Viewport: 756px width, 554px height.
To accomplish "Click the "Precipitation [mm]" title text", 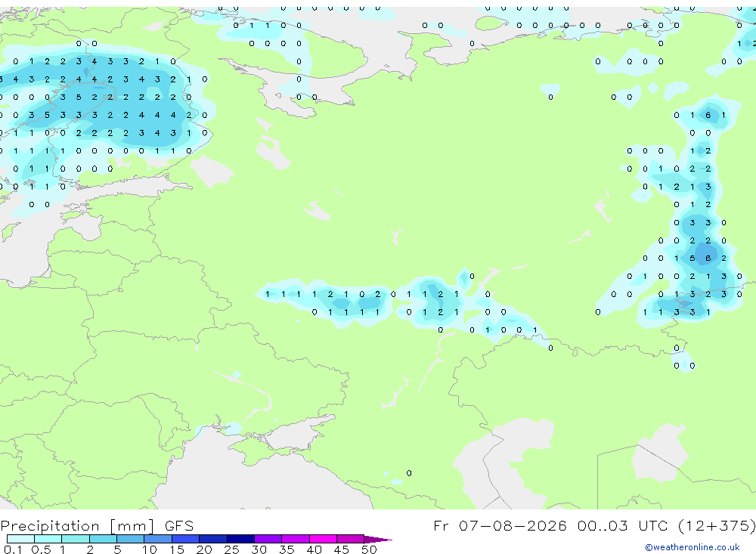I will pos(78,526).
